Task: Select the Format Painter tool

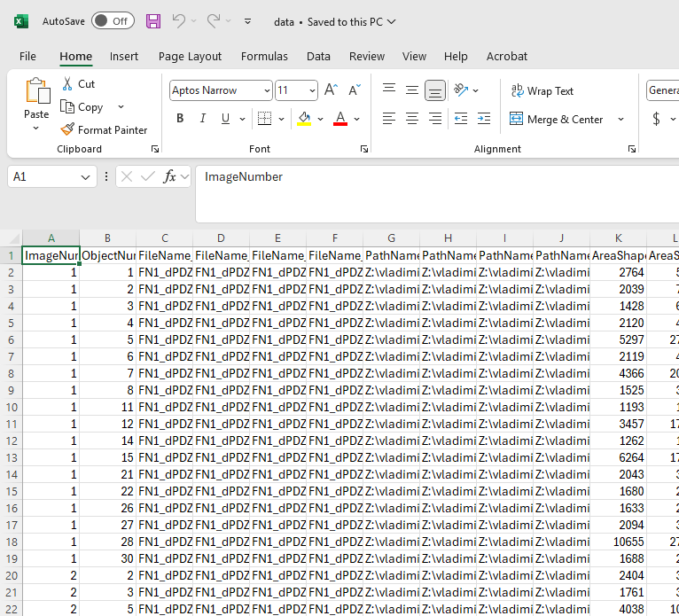Action: (103, 129)
